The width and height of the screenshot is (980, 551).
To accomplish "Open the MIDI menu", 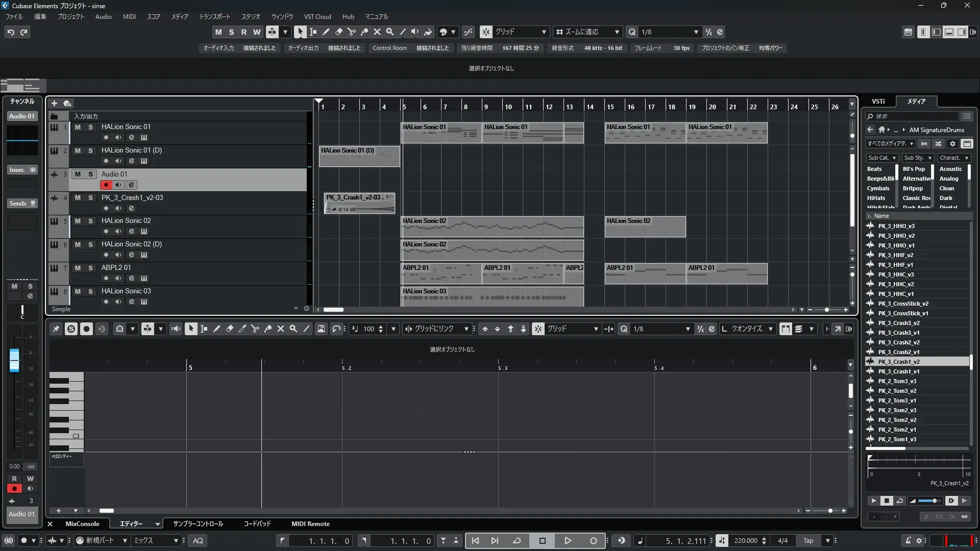I will click(x=129, y=17).
